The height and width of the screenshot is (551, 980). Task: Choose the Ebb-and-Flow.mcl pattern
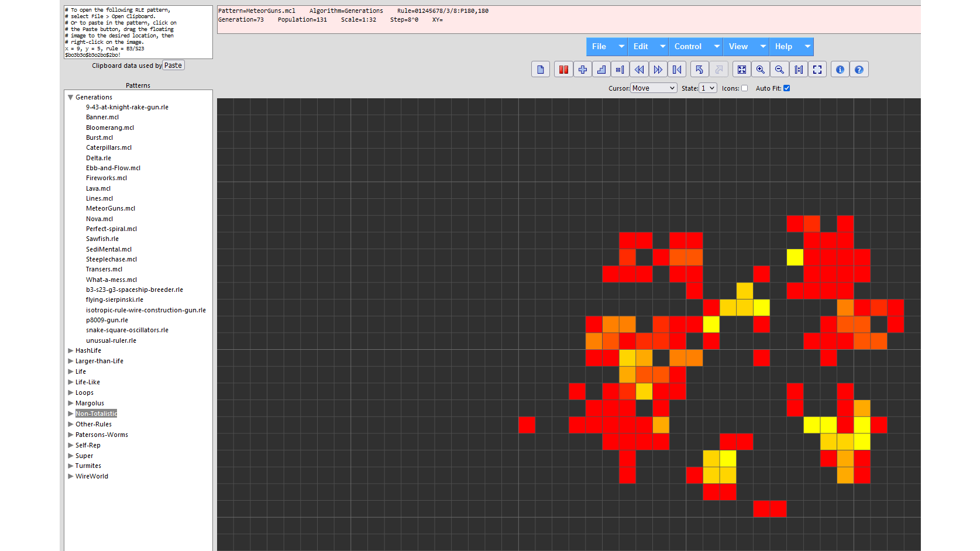[x=113, y=168]
